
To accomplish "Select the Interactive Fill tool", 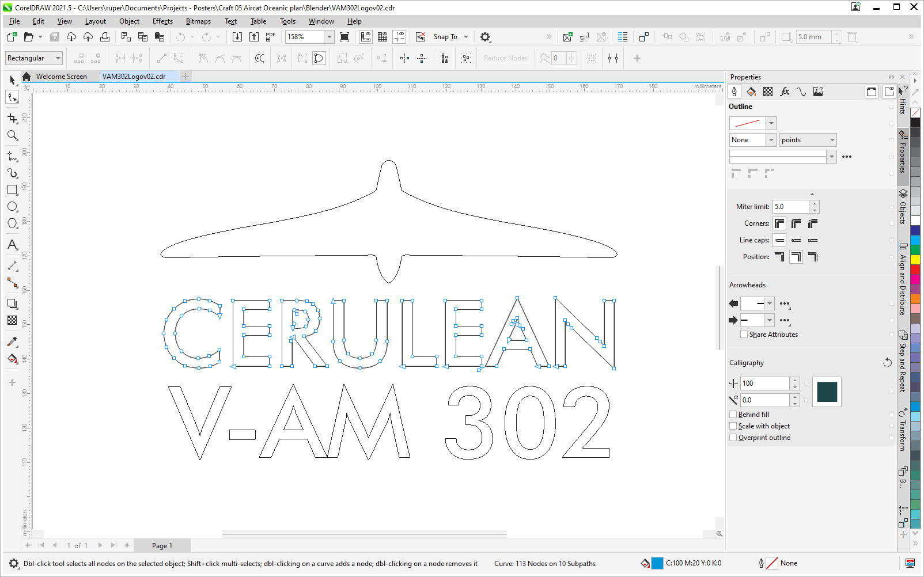I will pos(12,358).
